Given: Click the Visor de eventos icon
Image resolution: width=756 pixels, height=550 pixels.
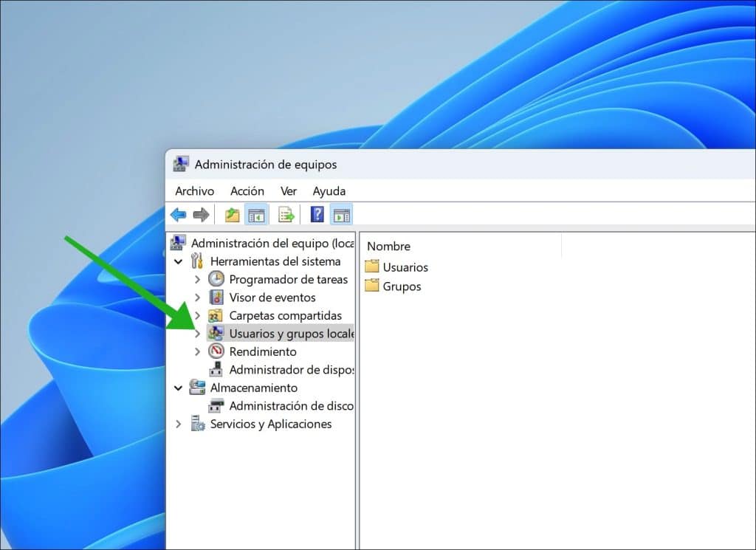Looking at the screenshot, I should point(216,297).
